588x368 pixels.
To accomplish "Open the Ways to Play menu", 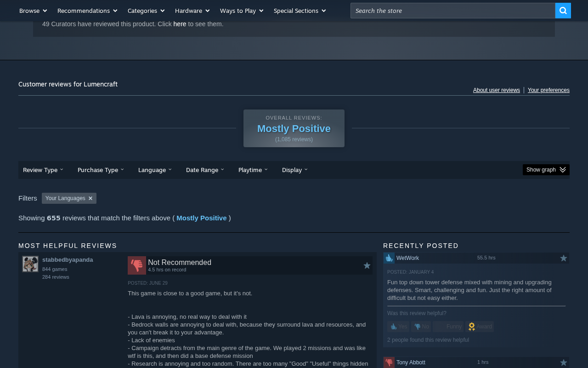I will [242, 11].
